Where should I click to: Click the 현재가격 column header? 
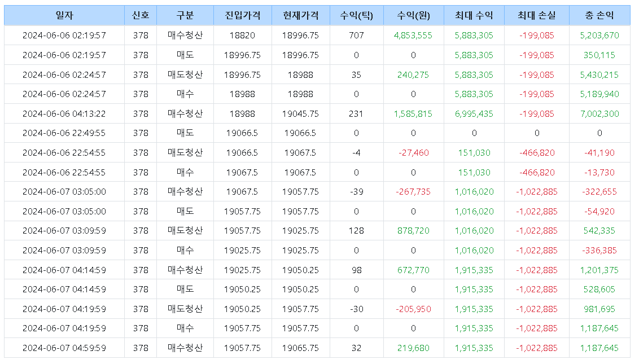click(300, 15)
